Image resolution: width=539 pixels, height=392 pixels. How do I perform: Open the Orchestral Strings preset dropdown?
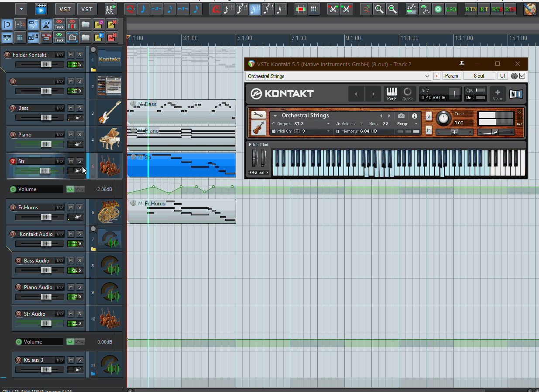pyautogui.click(x=338, y=76)
